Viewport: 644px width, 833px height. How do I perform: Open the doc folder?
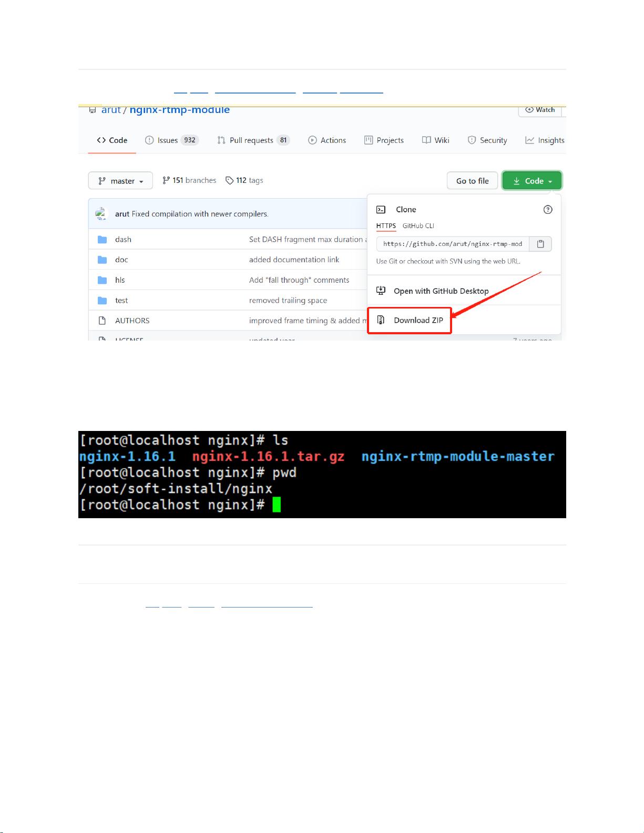coord(121,260)
